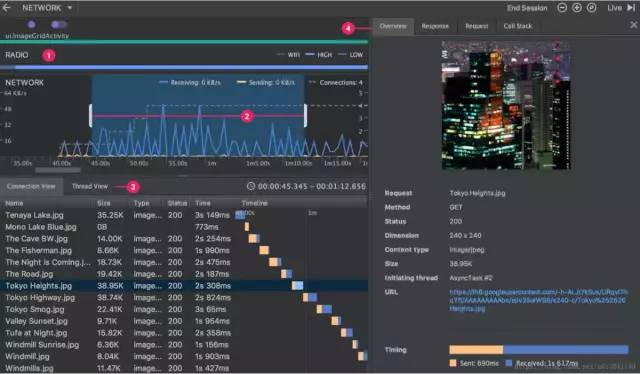
Task: Click the End Session button
Action: click(x=527, y=8)
